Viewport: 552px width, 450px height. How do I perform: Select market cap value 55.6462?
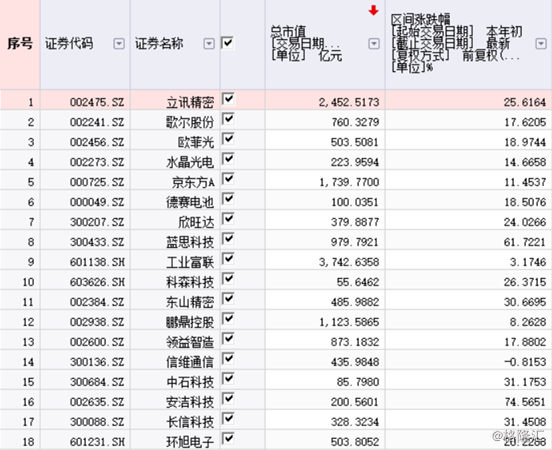pos(358,282)
